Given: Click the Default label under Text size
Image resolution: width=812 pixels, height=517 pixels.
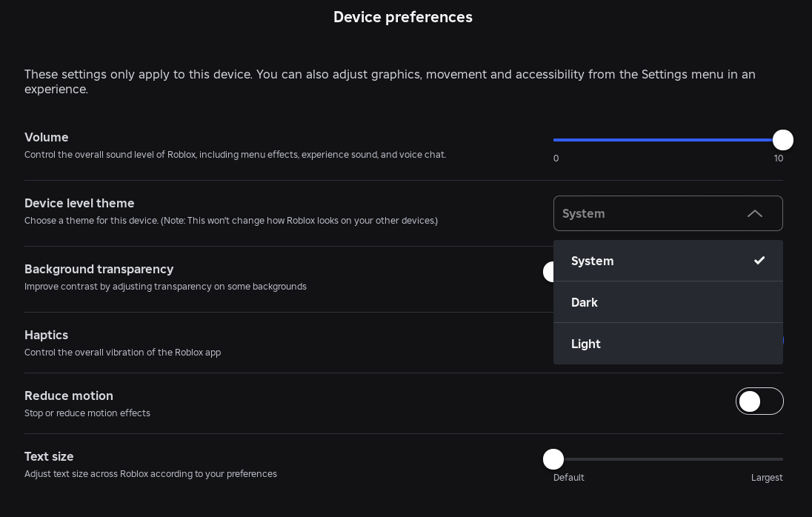Looking at the screenshot, I should [x=569, y=478].
